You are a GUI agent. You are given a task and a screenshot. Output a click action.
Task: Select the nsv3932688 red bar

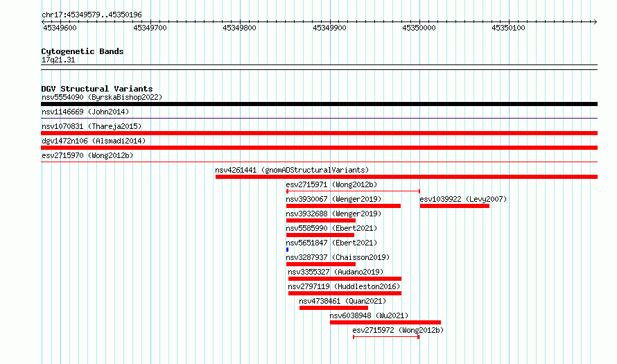click(321, 220)
